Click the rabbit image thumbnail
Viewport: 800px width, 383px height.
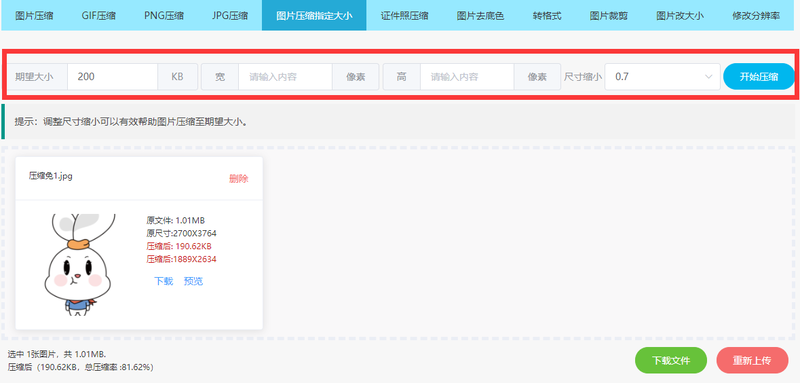click(78, 265)
